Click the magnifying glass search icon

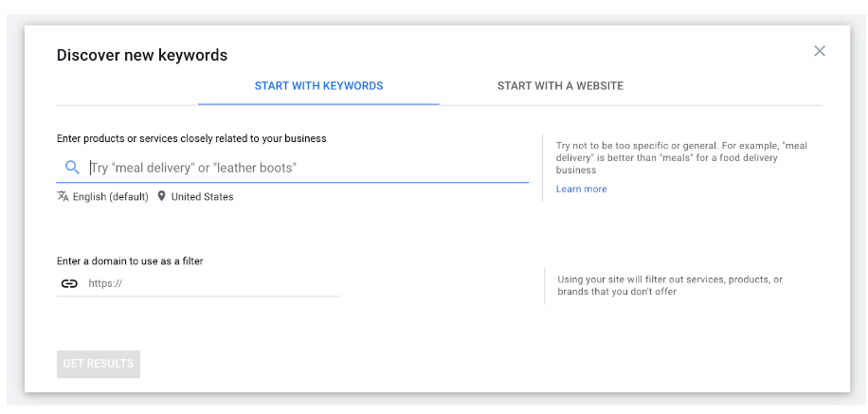[72, 168]
